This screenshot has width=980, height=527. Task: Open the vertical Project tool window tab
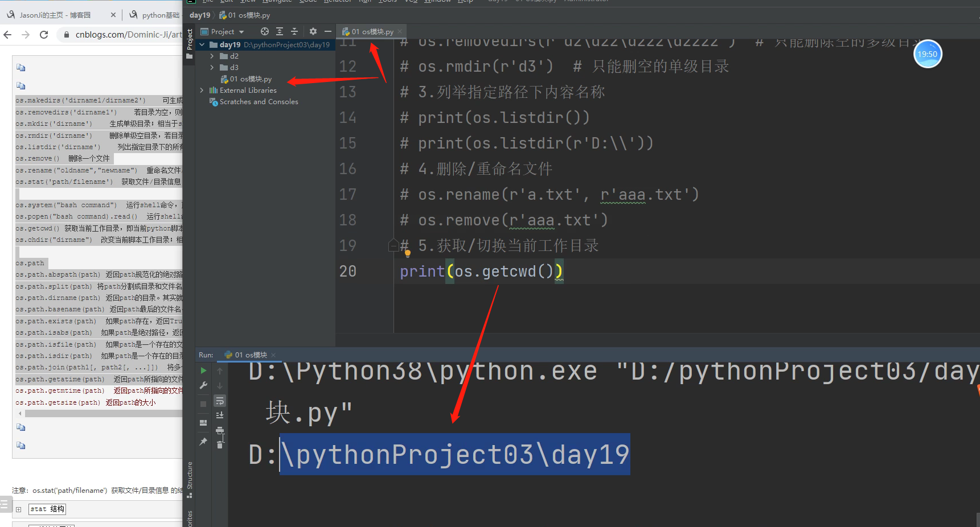coord(190,44)
